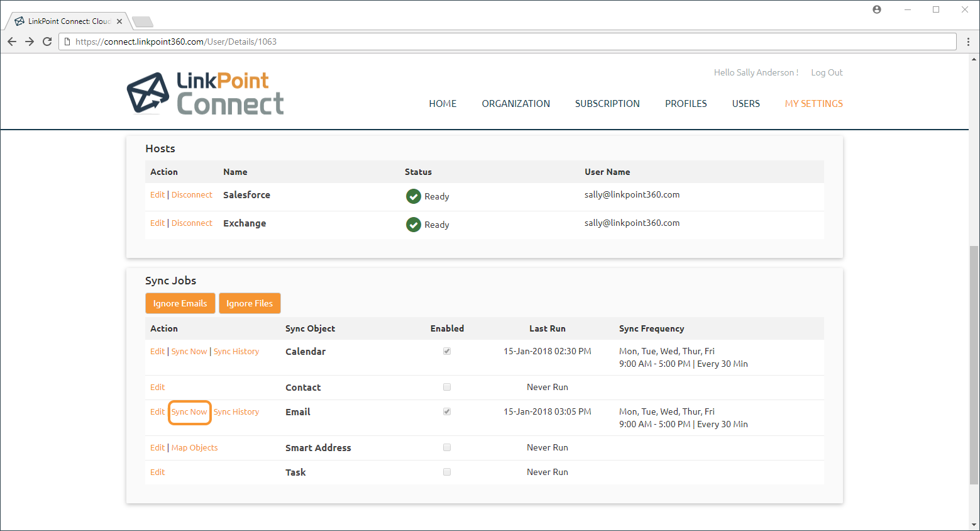Click the Ignore Files button
Screen dimensions: 980x531
(x=250, y=303)
